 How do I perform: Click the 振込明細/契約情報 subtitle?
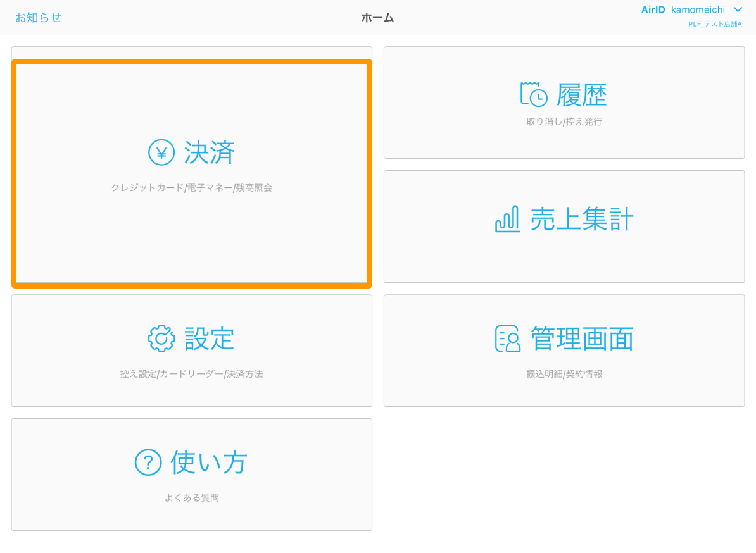(564, 374)
